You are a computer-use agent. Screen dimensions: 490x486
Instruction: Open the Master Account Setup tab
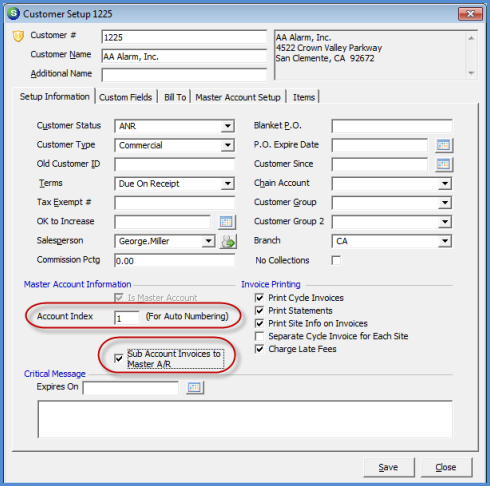pos(238,97)
